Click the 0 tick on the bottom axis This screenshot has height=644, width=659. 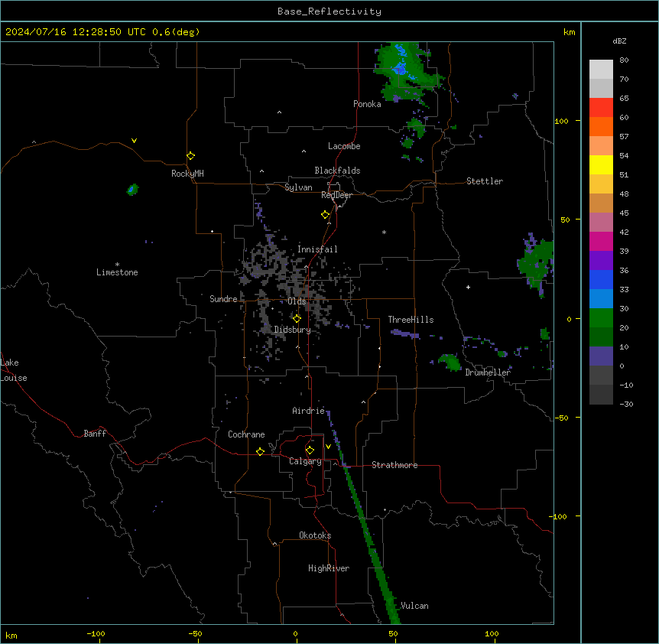[295, 633]
